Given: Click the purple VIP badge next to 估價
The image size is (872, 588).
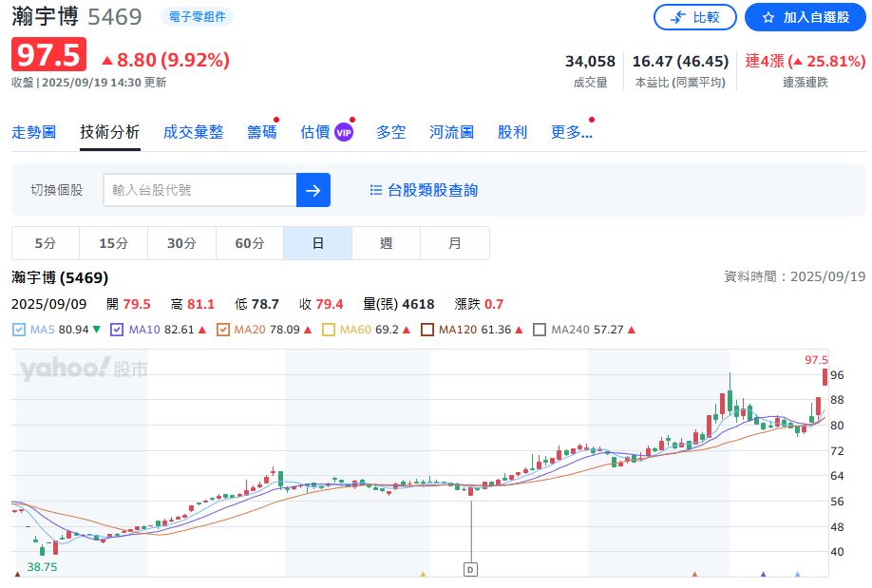Looking at the screenshot, I should [343, 132].
